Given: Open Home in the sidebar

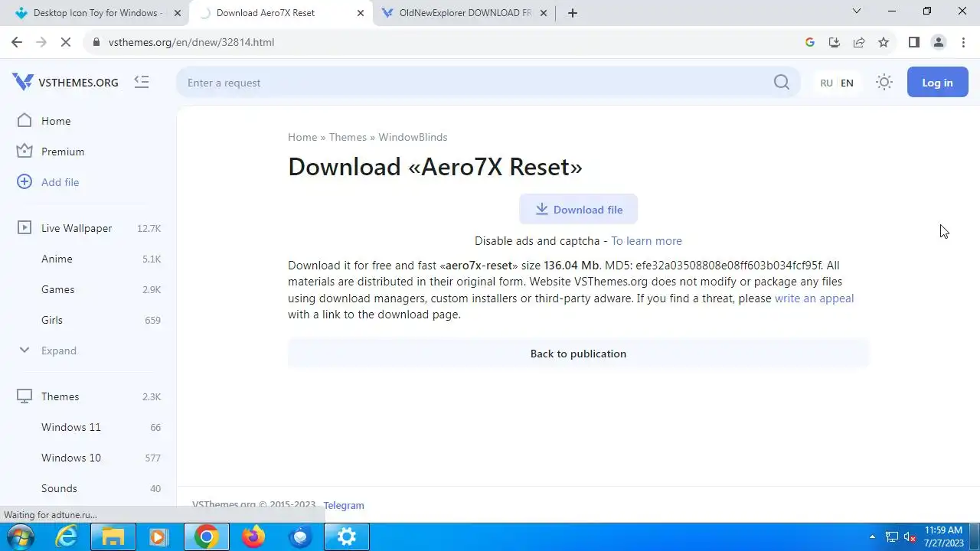Looking at the screenshot, I should [56, 121].
